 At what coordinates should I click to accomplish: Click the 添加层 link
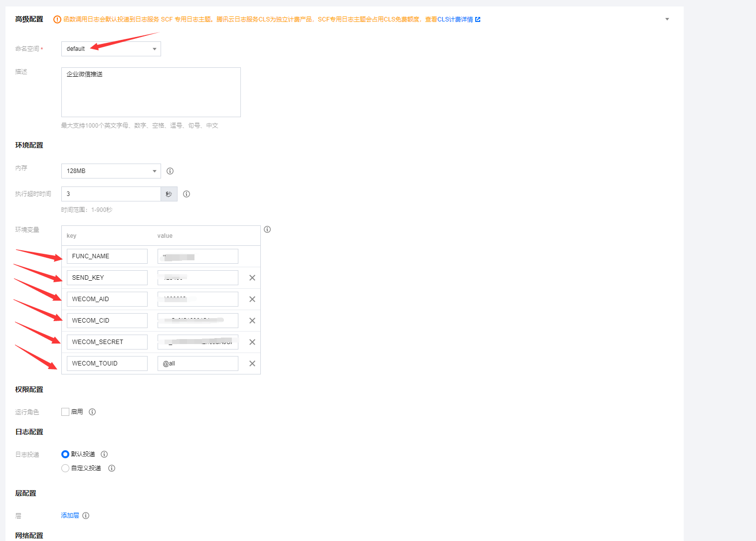tap(70, 516)
